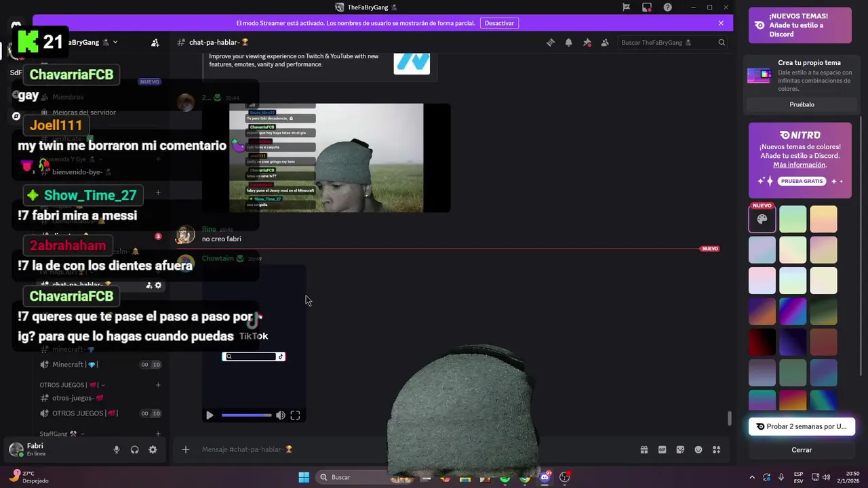Mute the microphone in the user panel
Image resolution: width=868 pixels, height=488 pixels.
coord(117,449)
